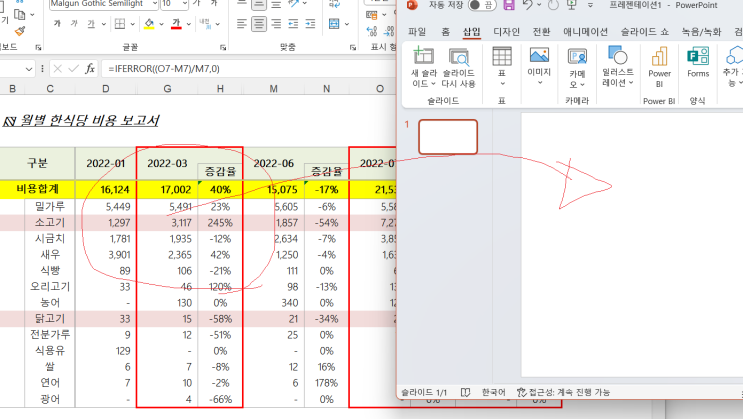Open the font group dialog launcher
The height and width of the screenshot is (419, 743).
click(x=223, y=47)
